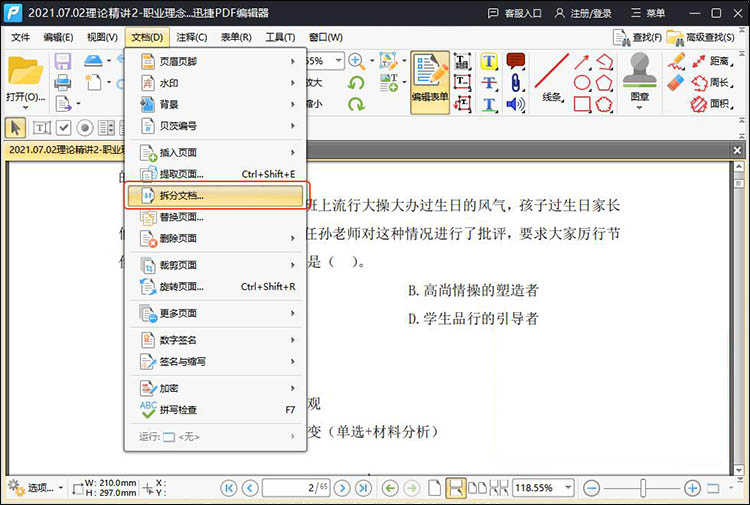750x505 pixels.
Task: Select the oval shape tool
Action: [582, 83]
